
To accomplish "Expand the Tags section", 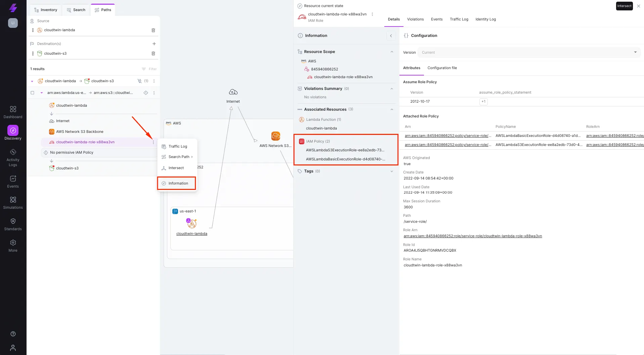I will [392, 171].
